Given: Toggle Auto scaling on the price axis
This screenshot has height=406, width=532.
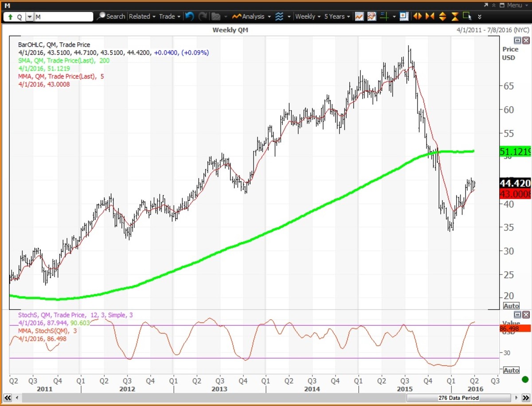Looking at the screenshot, I should 511,306.
